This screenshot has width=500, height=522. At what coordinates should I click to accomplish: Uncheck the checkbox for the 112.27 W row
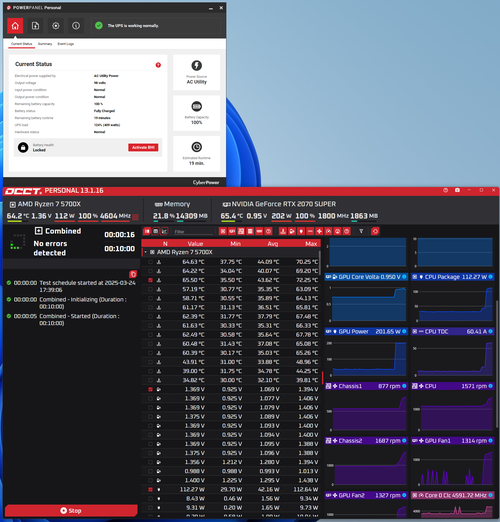coord(150,489)
